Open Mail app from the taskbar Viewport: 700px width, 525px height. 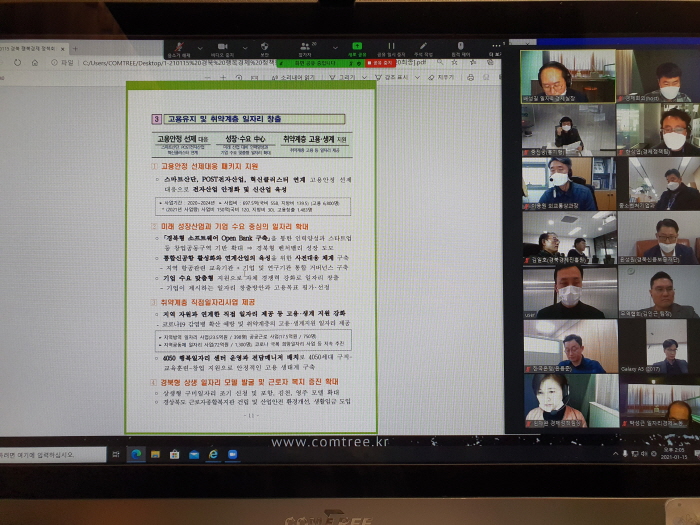coord(194,454)
